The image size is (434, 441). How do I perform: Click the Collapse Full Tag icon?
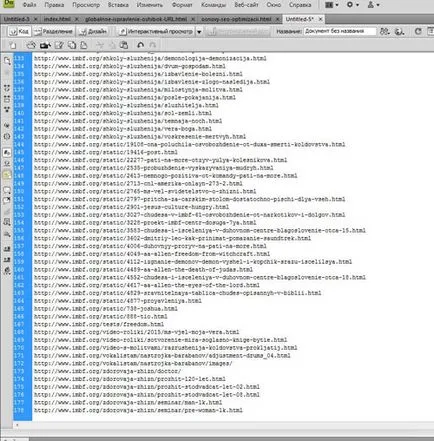coord(7,88)
